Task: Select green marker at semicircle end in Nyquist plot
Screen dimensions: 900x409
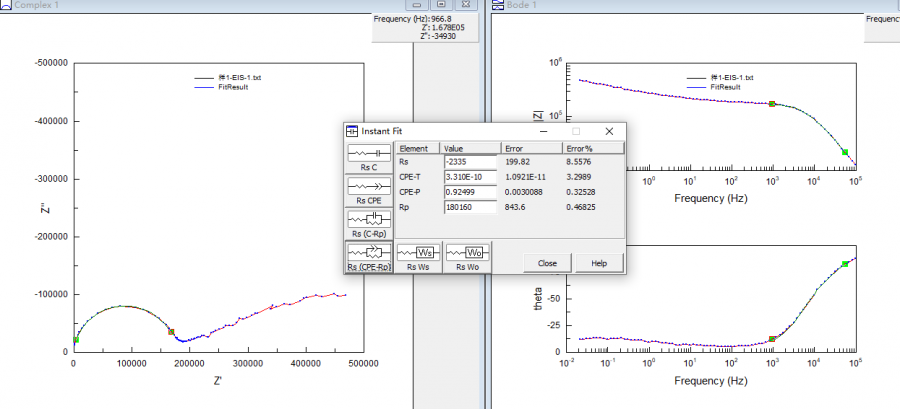Action: (171, 332)
